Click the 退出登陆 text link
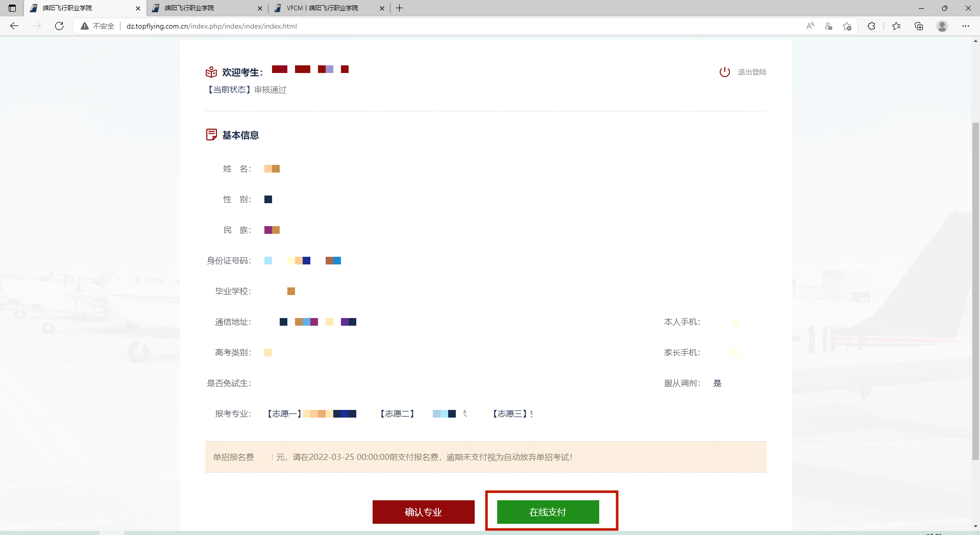 pyautogui.click(x=751, y=72)
